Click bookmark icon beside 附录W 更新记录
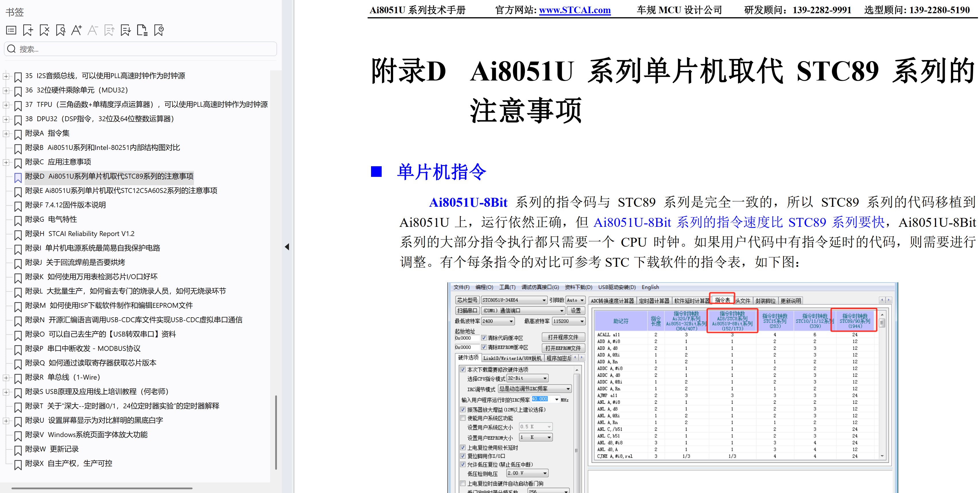This screenshot has height=493, width=980. [18, 451]
